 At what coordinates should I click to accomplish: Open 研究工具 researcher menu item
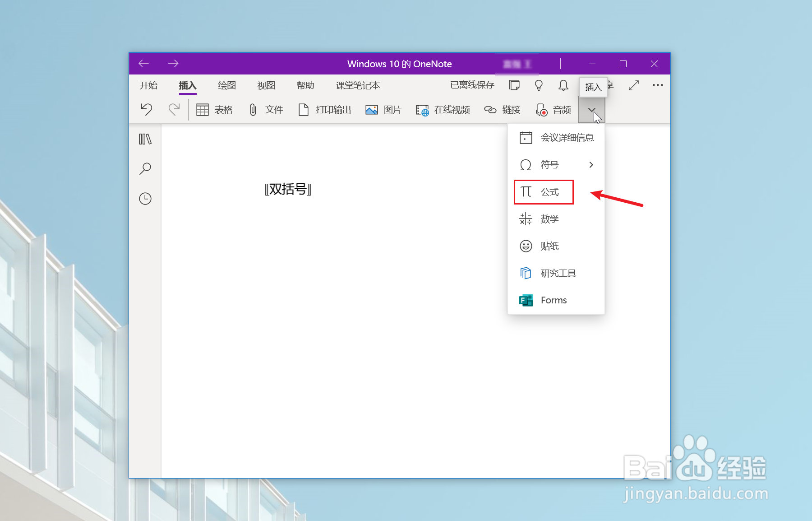[x=556, y=273]
